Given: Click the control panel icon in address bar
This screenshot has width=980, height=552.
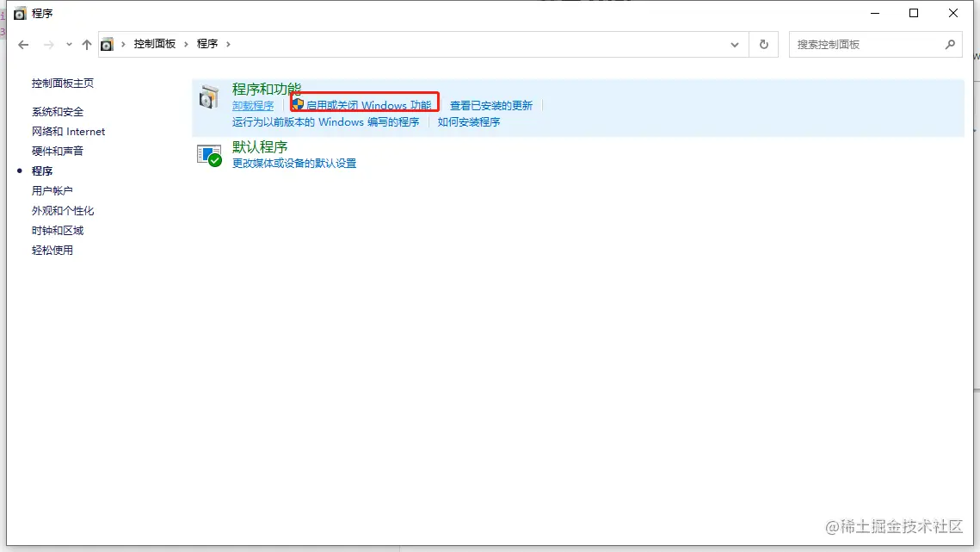Looking at the screenshot, I should pyautogui.click(x=107, y=45).
